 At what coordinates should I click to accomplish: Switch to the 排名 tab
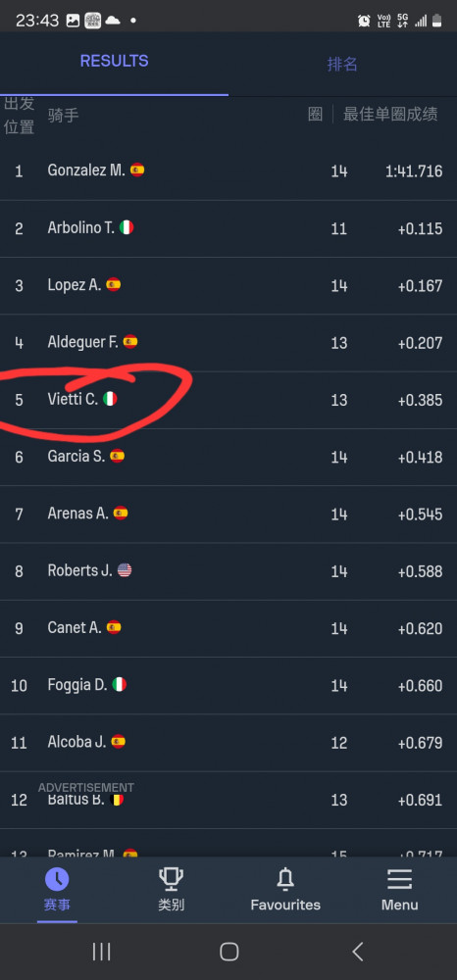[342, 64]
